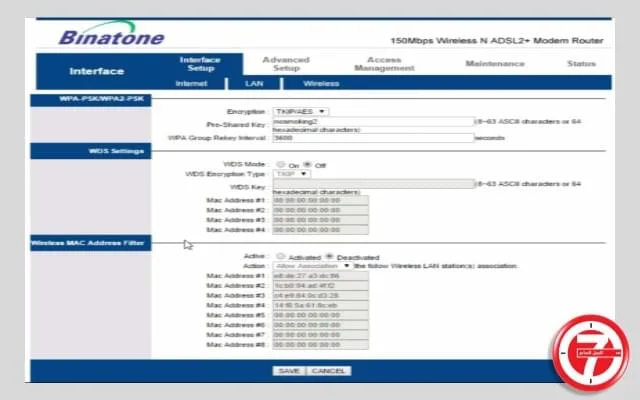Select the Activated radio button
Screen dimensions: 640x400
(280, 256)
